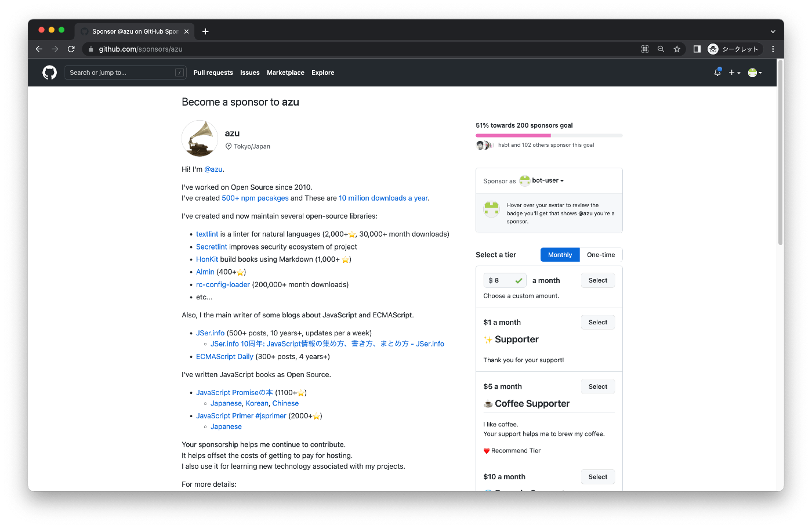
Task: Select the $1 a month Supporter tier
Action: pyautogui.click(x=598, y=322)
